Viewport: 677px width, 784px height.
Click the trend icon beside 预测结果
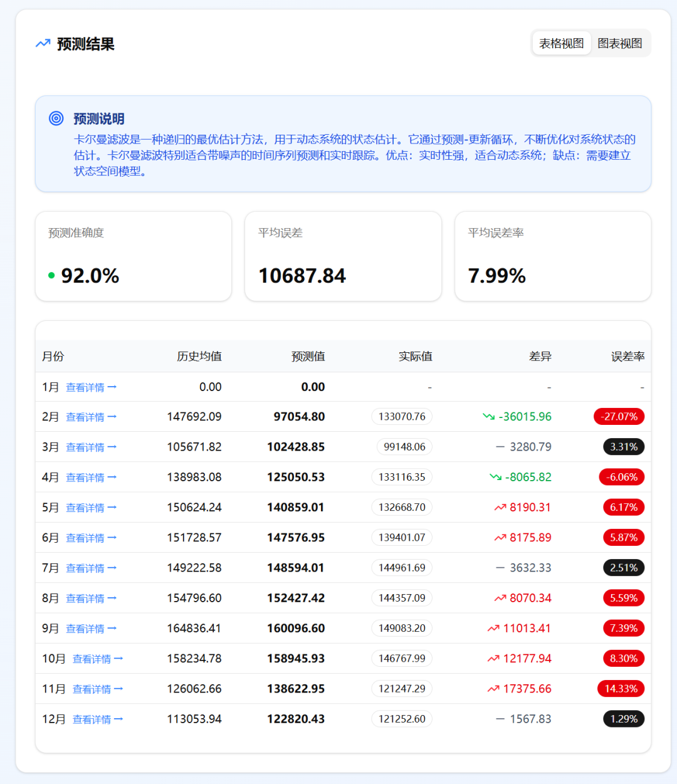tap(43, 44)
